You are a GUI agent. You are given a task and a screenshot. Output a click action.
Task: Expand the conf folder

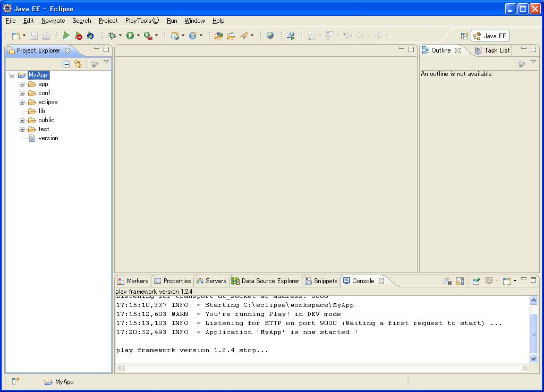pos(22,93)
